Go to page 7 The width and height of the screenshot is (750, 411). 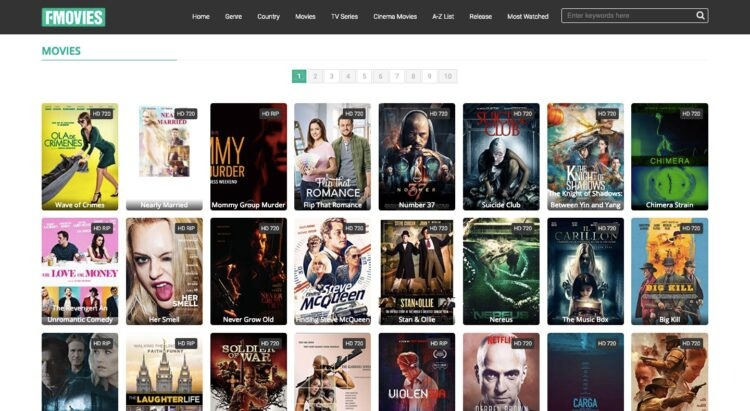pos(397,76)
